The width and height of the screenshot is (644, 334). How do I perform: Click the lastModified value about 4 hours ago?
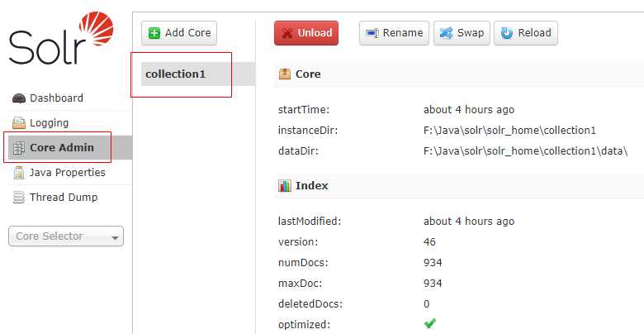click(x=469, y=222)
